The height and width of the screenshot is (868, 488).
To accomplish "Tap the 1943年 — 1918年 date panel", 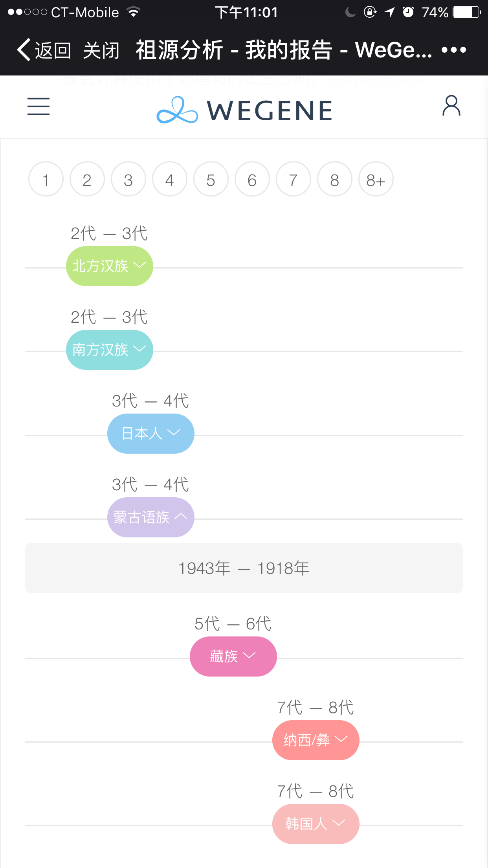I will pos(244,568).
